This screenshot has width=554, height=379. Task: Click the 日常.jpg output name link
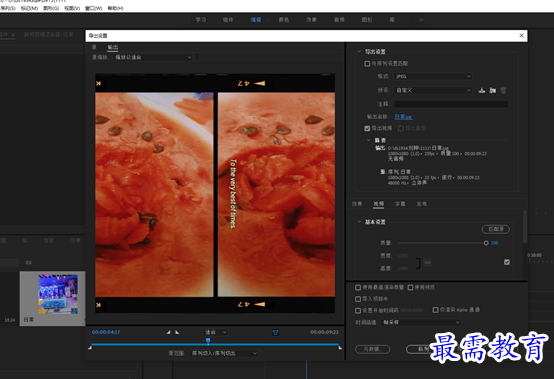click(403, 117)
